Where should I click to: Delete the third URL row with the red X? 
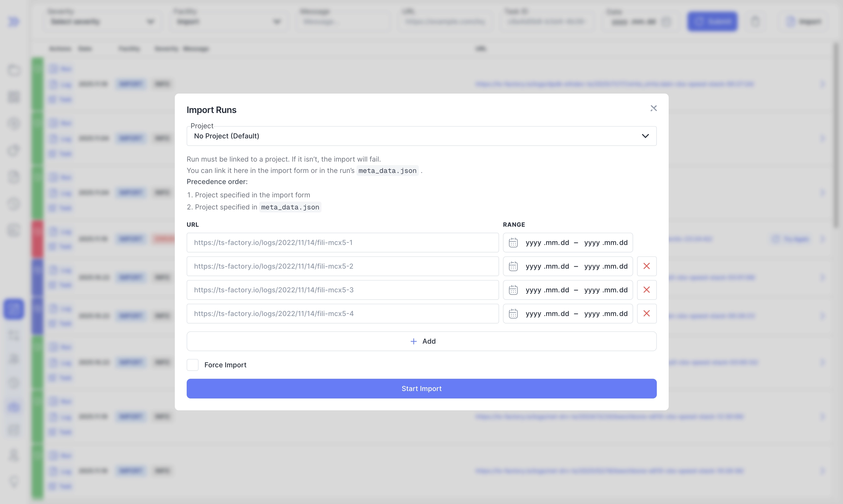click(x=646, y=290)
